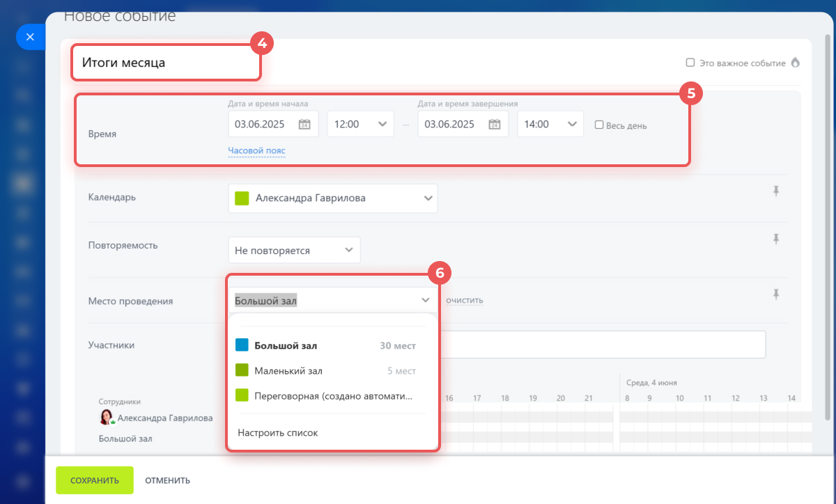Open Настроить список in room menu
This screenshot has height=504, width=836.
coord(277,432)
